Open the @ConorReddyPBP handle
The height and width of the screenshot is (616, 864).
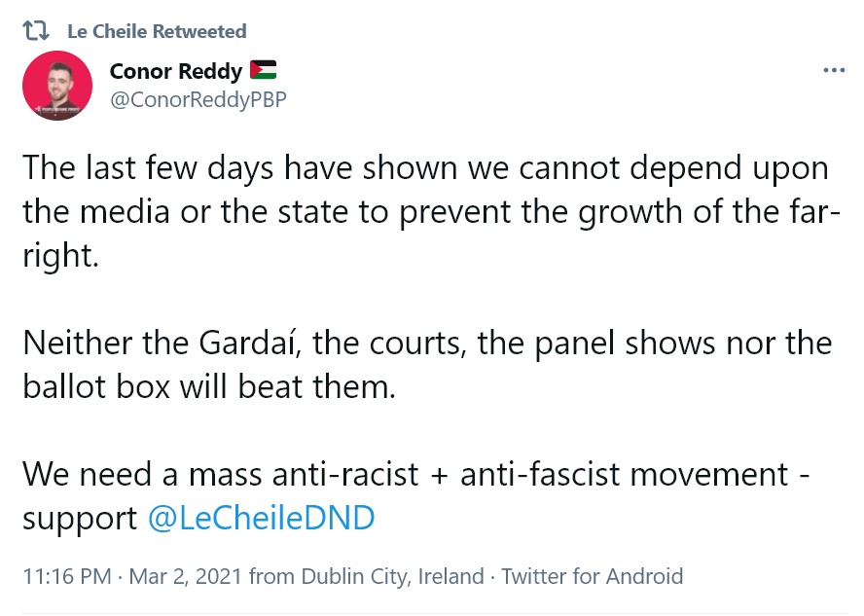click(x=198, y=99)
